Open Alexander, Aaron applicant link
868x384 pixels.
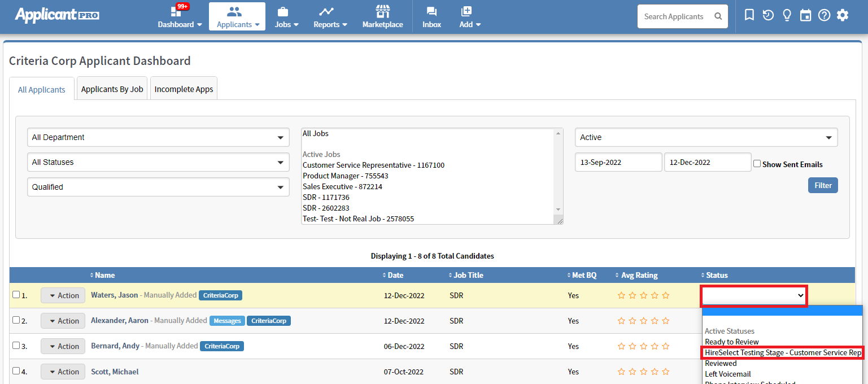tap(119, 321)
